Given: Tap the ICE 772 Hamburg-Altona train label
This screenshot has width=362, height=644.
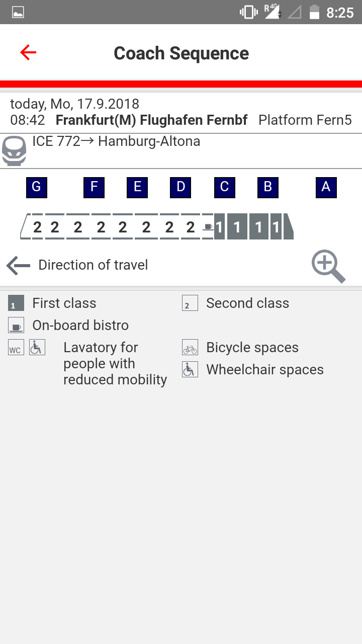Looking at the screenshot, I should click(116, 141).
